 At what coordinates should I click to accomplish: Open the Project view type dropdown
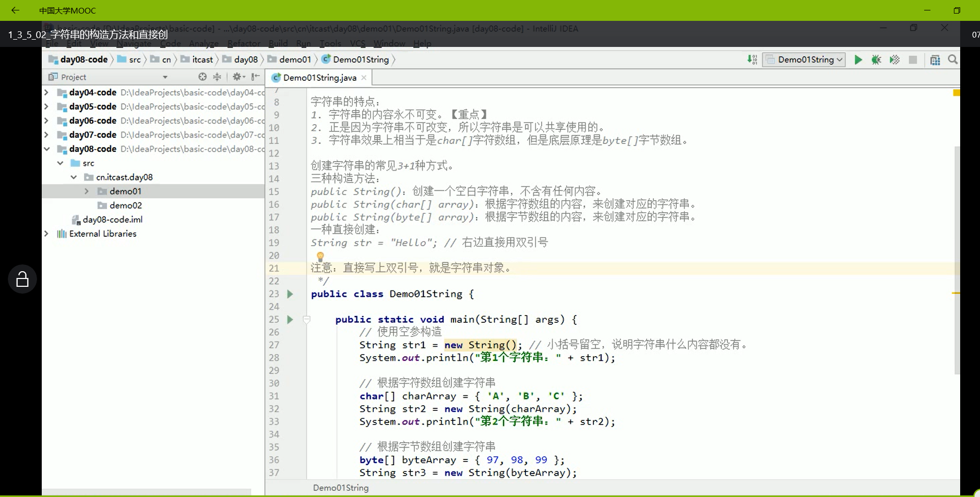(x=165, y=77)
